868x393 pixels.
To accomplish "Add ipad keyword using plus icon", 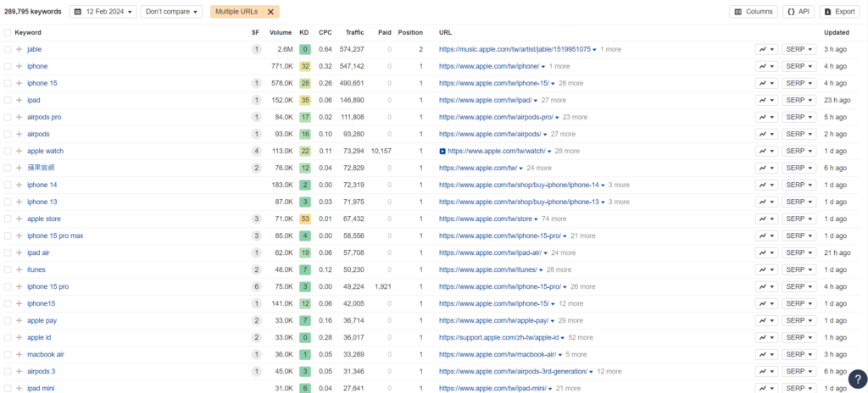I will (19, 100).
